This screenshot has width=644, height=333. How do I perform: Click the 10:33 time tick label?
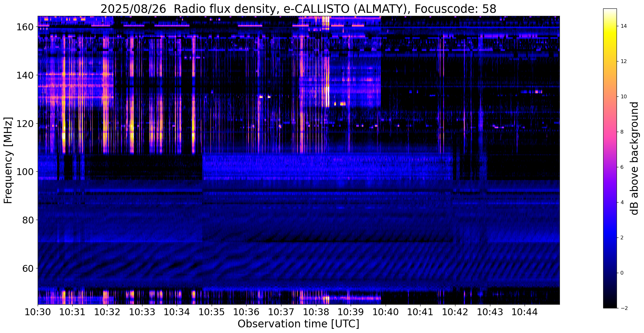click(x=142, y=312)
